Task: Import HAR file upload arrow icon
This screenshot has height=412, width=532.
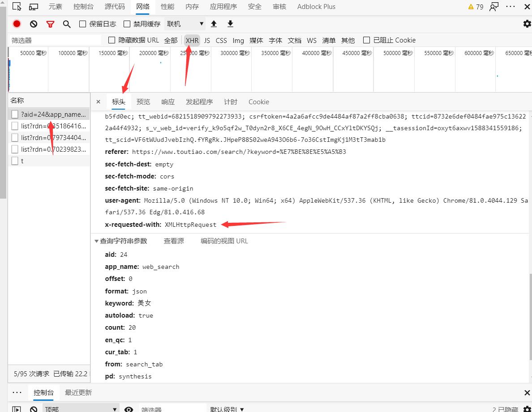Action: tap(214, 24)
